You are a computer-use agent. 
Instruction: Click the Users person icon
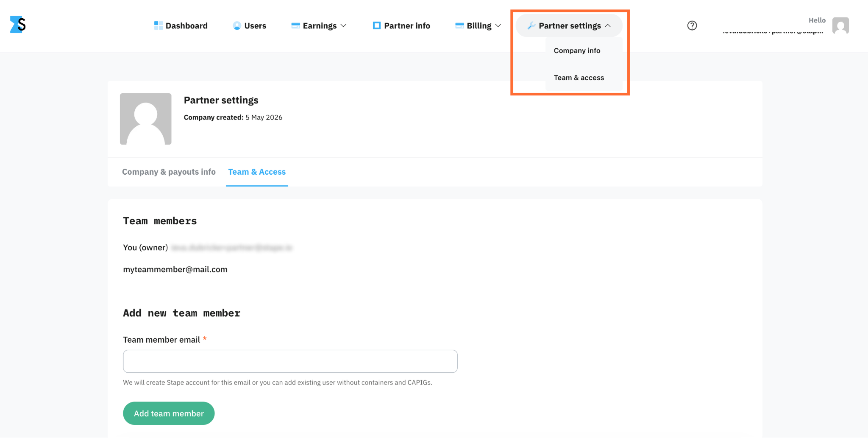point(237,25)
